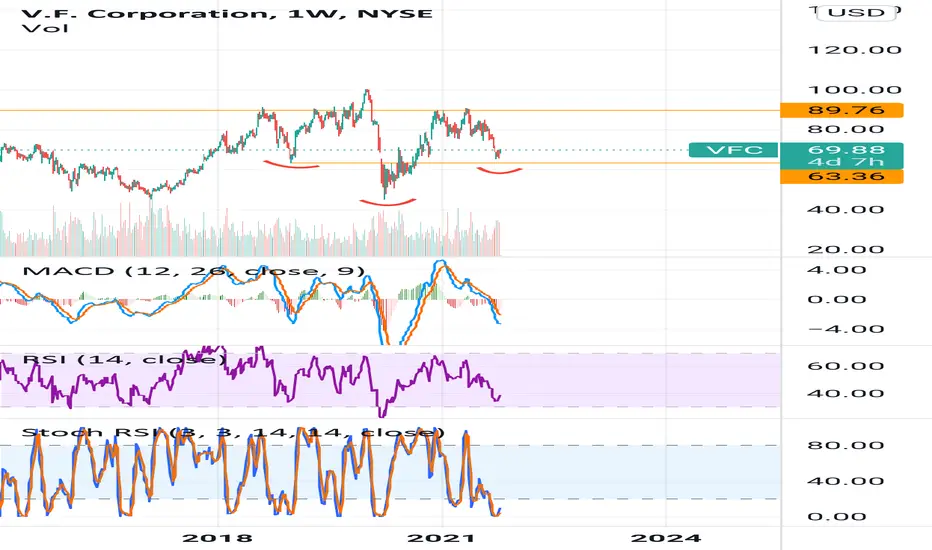Select the 89.76 orange price label
Viewport: 932px width, 550px height.
pos(842,110)
